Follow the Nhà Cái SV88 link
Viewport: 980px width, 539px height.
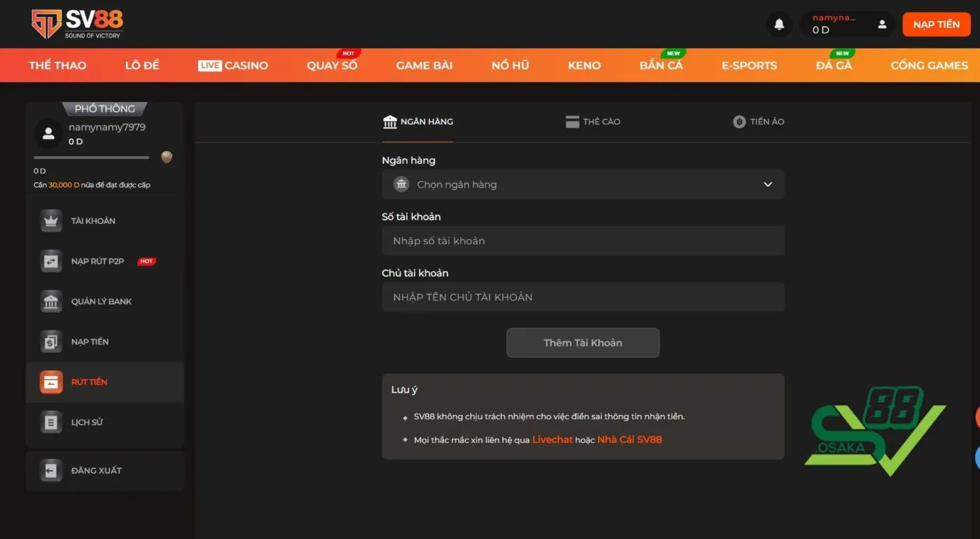pos(629,440)
